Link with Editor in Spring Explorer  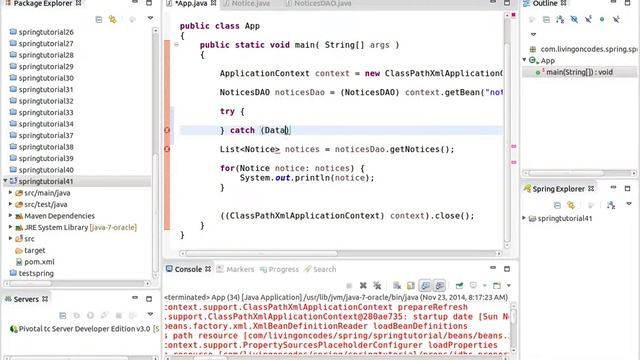point(571,205)
